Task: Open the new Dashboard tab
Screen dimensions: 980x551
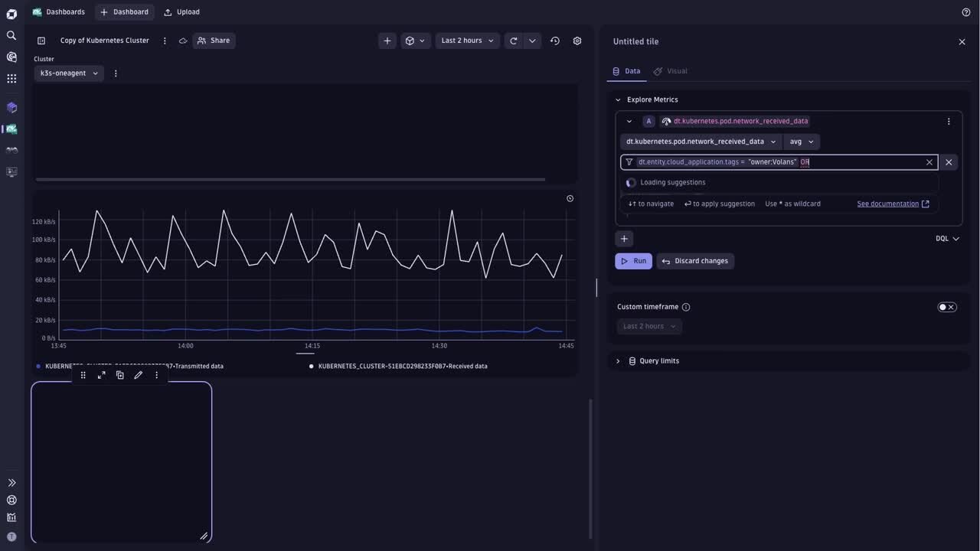Action: [x=124, y=12]
